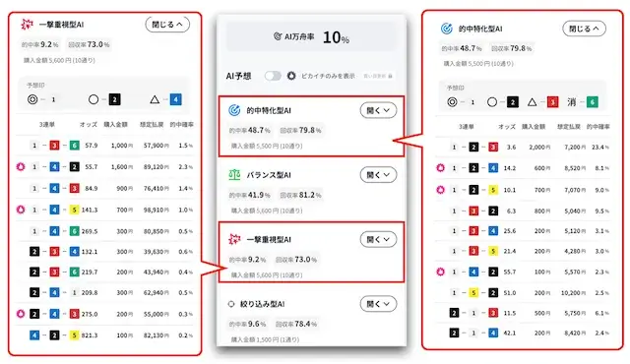Click 購入金額 1,500円 on the 絞り込み型AI card

pyautogui.click(x=265, y=339)
